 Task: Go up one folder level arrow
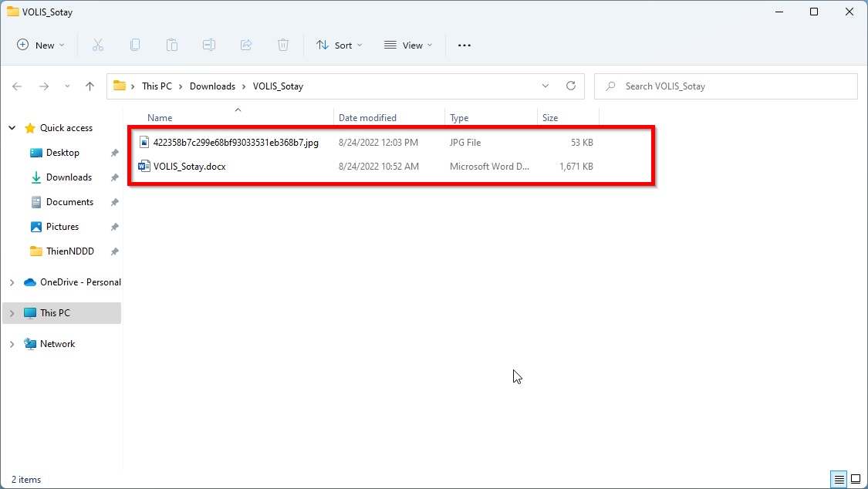coord(90,86)
